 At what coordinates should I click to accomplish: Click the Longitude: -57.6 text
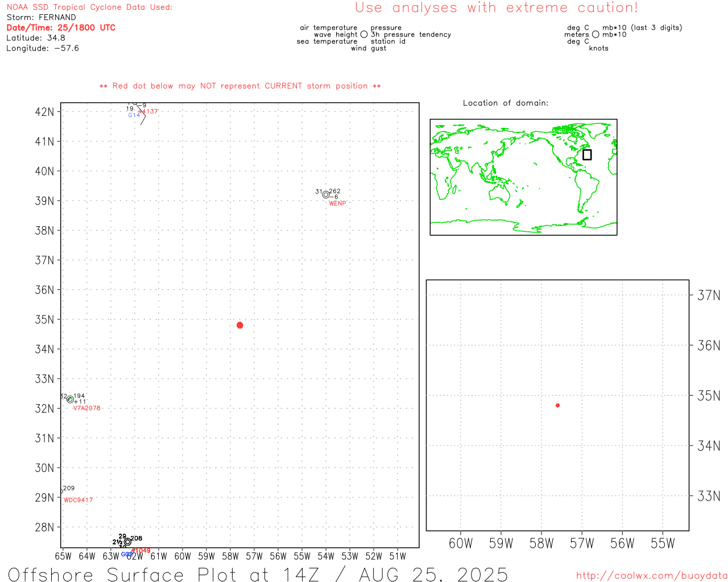pyautogui.click(x=43, y=48)
